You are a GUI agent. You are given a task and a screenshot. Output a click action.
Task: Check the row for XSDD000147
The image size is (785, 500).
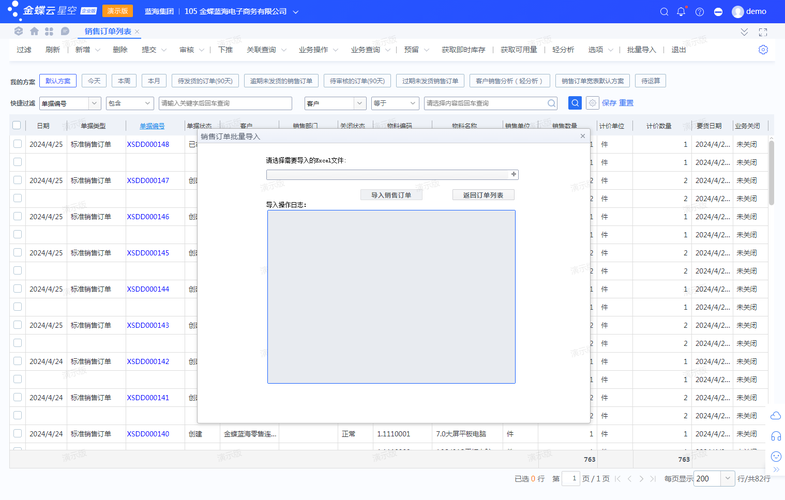pyautogui.click(x=18, y=180)
